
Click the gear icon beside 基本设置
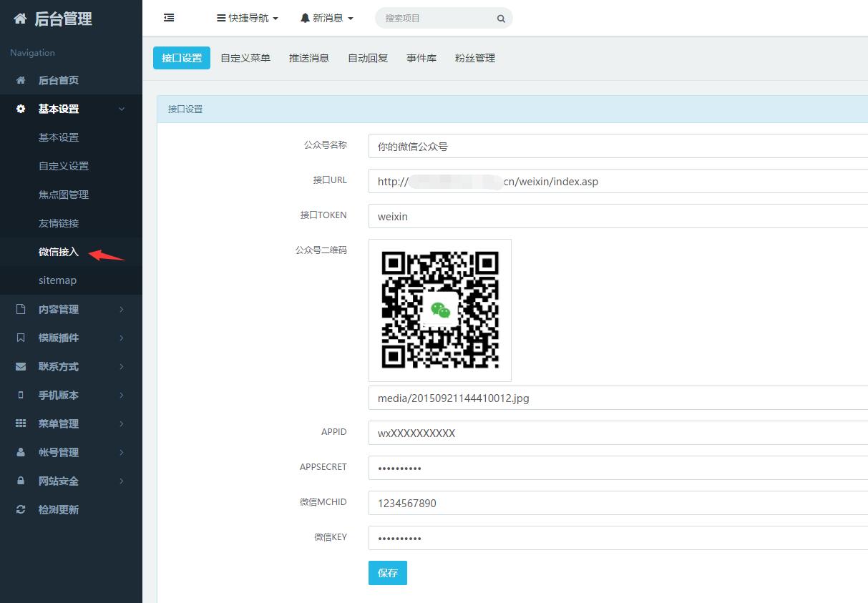pyautogui.click(x=21, y=109)
